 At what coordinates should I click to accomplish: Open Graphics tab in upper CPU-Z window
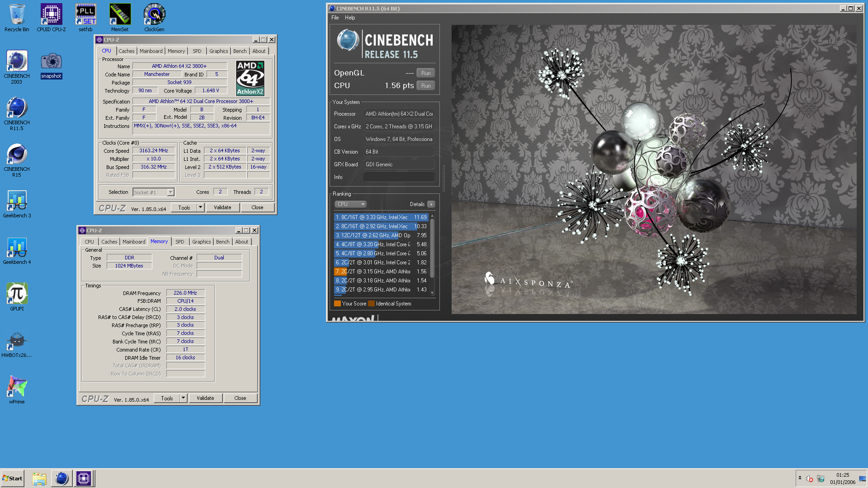pyautogui.click(x=219, y=51)
